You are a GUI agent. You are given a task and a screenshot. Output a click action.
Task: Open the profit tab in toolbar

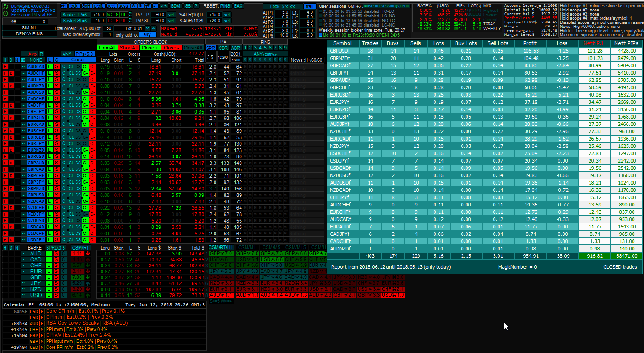tap(99, 6)
